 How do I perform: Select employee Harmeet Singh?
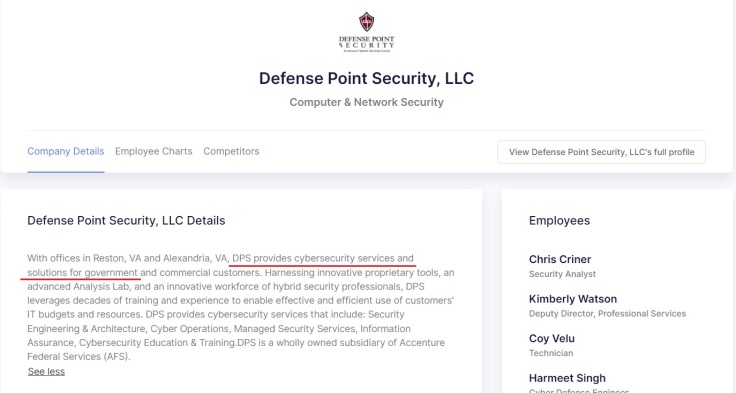[567, 378]
